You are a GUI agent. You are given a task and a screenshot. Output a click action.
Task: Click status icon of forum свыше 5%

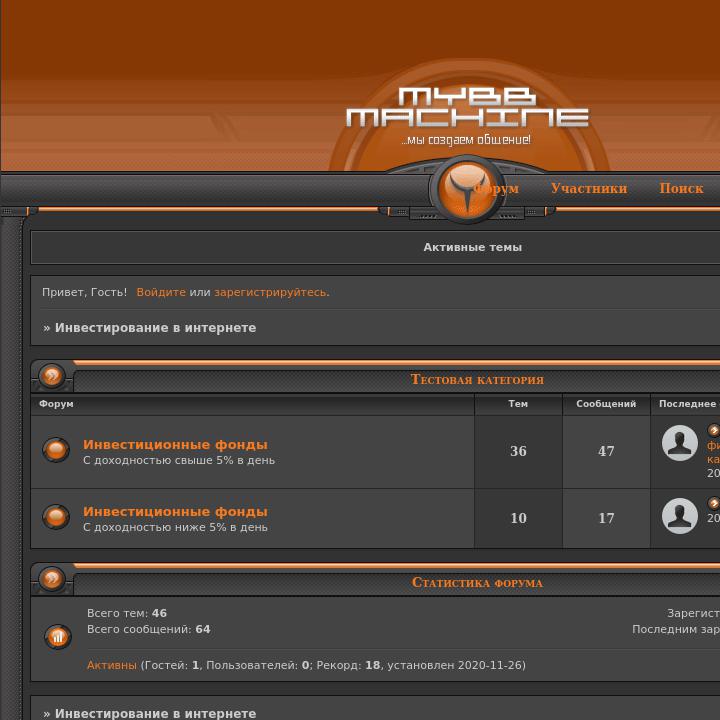click(x=56, y=450)
